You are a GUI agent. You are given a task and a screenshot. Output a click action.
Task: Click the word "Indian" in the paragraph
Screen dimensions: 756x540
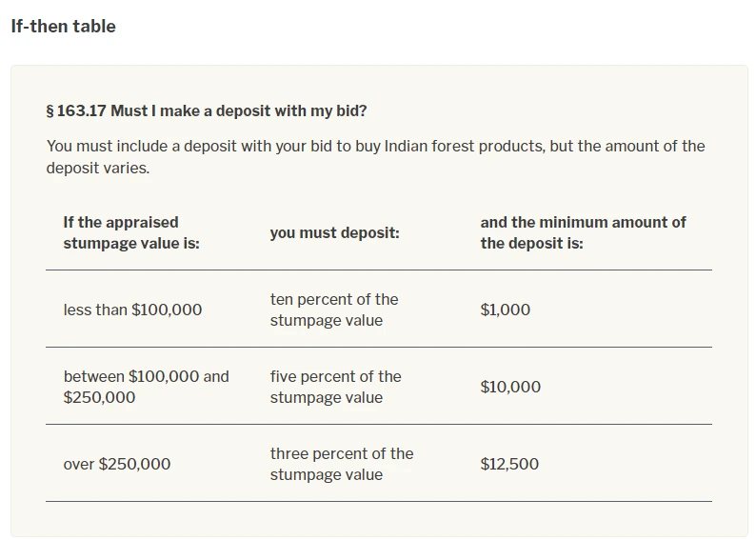[406, 146]
